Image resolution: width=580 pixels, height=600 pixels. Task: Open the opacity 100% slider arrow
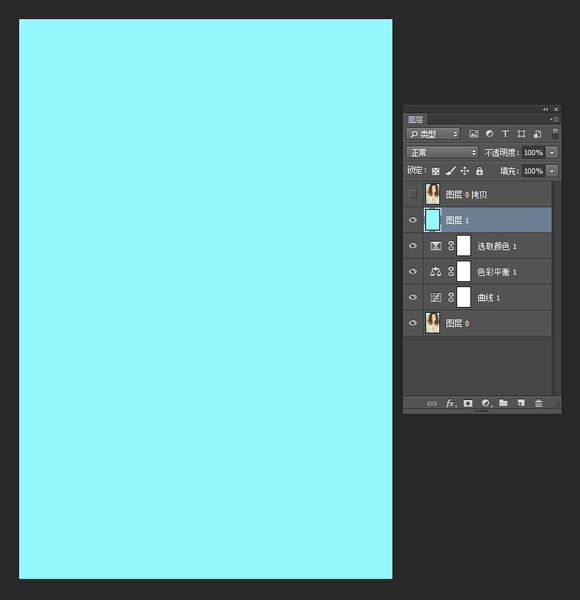click(x=552, y=152)
